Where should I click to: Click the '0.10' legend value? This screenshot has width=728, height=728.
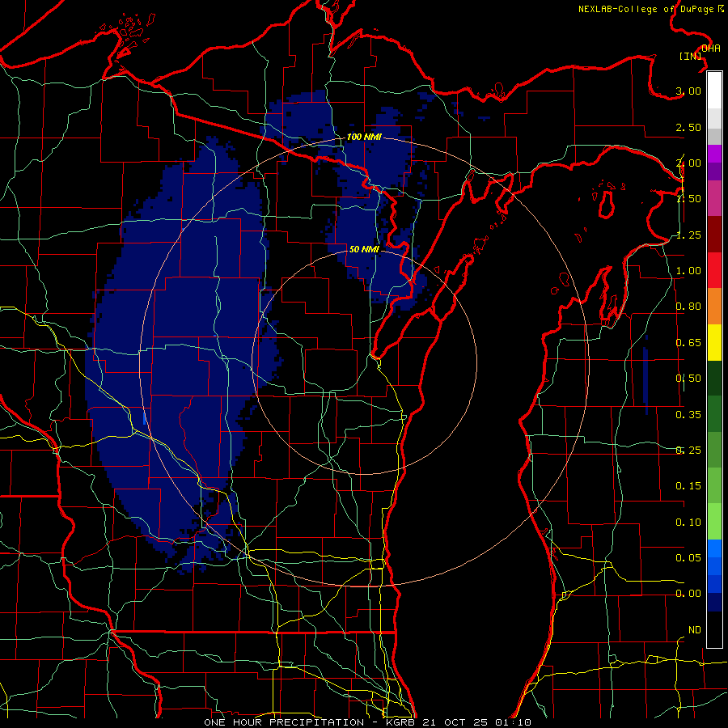(x=688, y=523)
